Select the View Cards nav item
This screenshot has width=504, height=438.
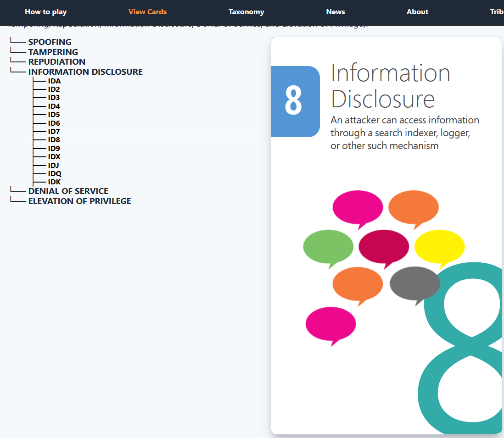pyautogui.click(x=147, y=12)
